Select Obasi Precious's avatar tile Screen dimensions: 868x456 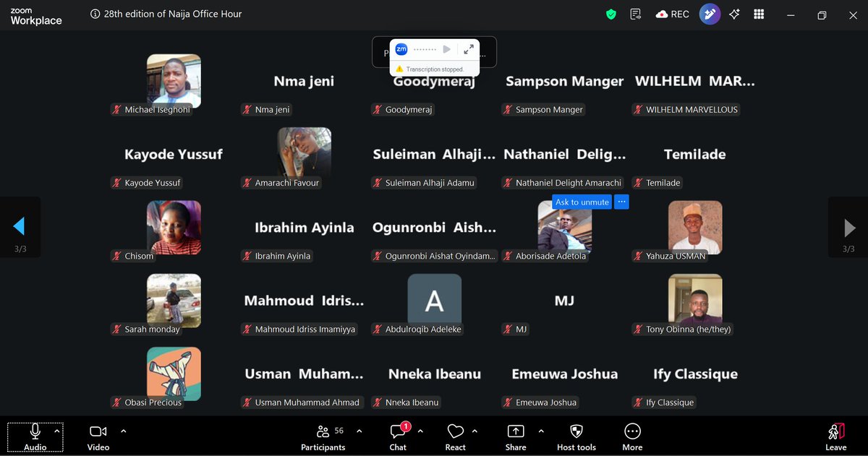pos(174,373)
